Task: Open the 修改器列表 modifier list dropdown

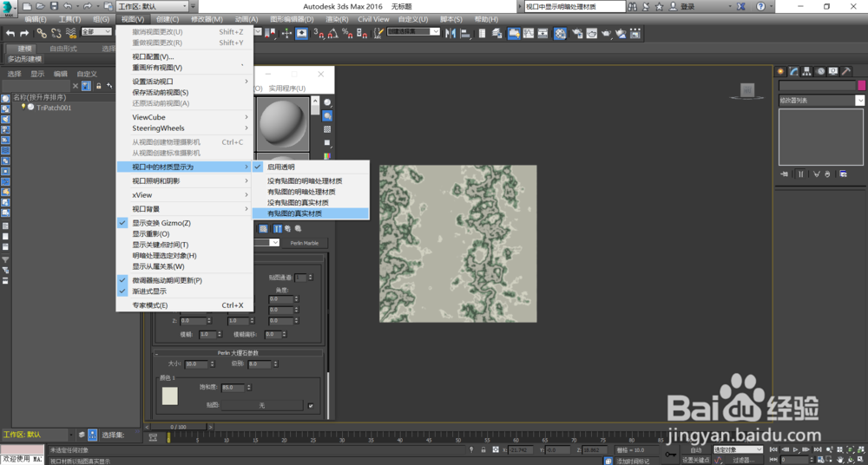Action: pyautogui.click(x=821, y=100)
